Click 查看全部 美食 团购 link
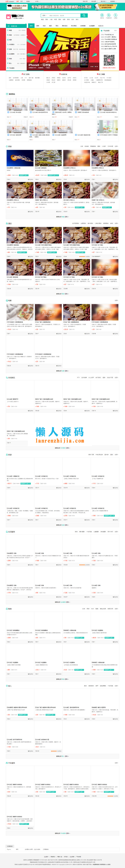The width and height of the screenshot is (125, 868). click(x=62, y=217)
